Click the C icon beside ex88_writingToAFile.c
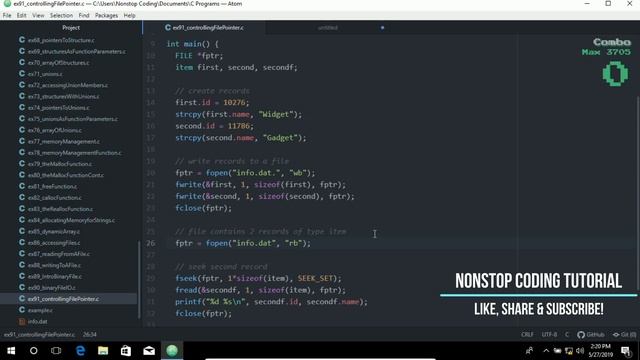The image size is (640, 360). [x=22, y=264]
